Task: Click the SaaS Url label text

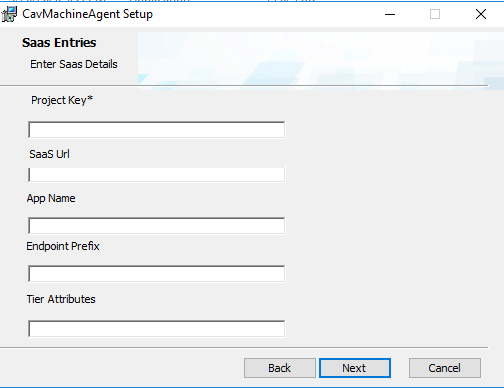Action: pos(49,154)
